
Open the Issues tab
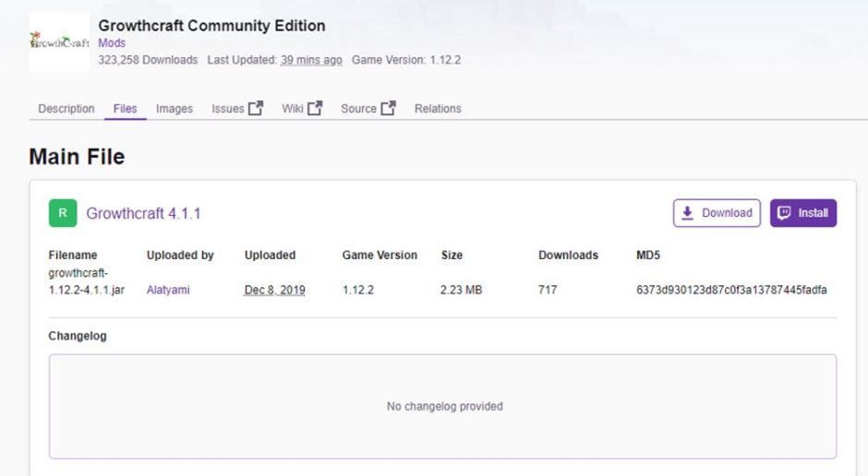(228, 109)
